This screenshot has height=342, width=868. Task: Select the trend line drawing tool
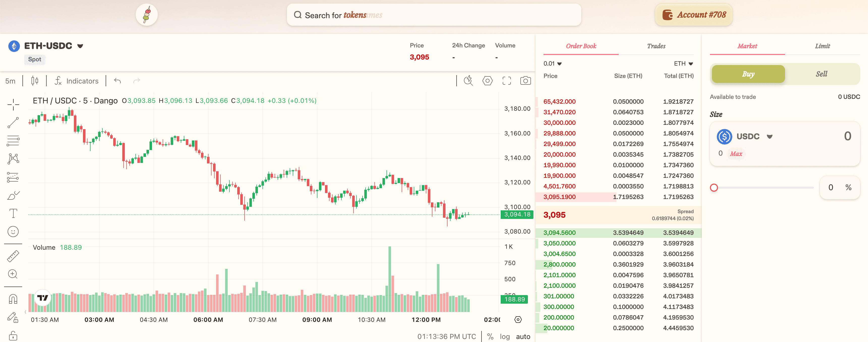point(13,123)
